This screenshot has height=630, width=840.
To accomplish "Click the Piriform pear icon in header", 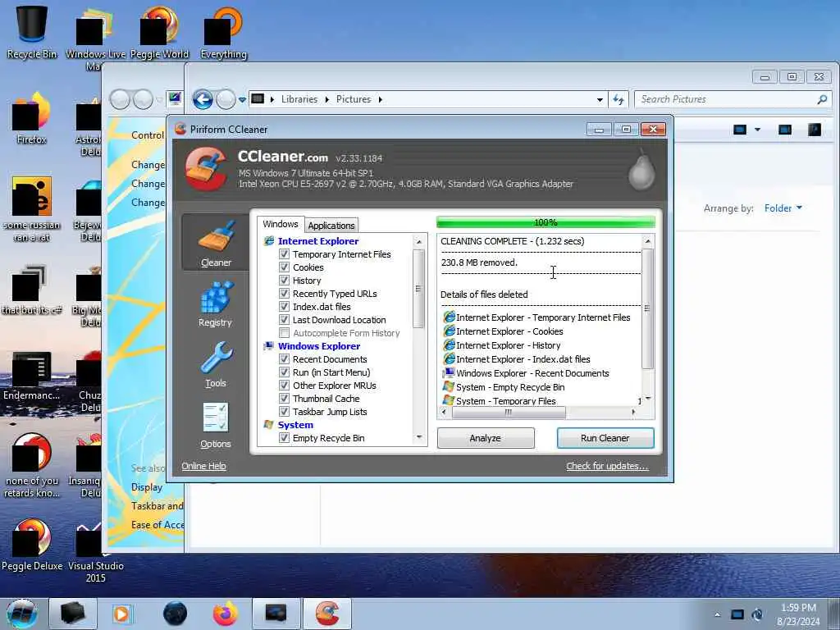I will pos(641,171).
